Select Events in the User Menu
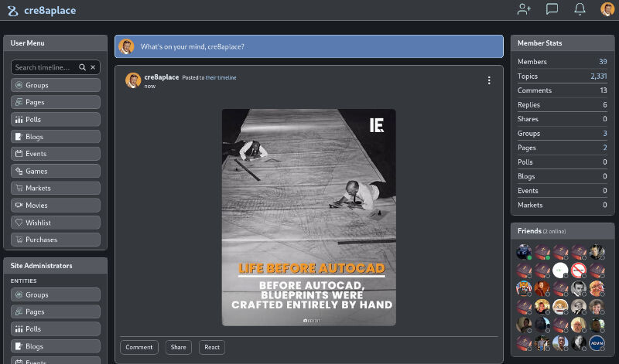The width and height of the screenshot is (619, 364). pyautogui.click(x=56, y=154)
